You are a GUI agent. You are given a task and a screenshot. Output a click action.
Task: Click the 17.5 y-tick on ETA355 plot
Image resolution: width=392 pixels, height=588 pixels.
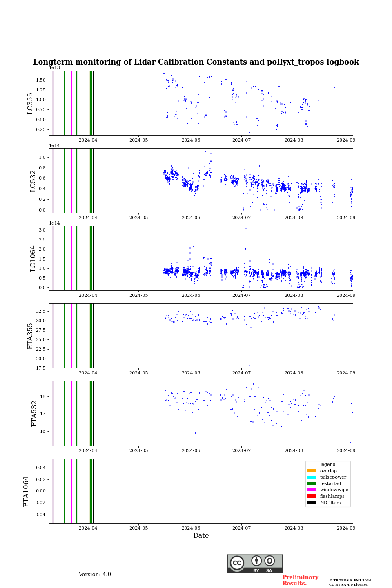click(41, 368)
